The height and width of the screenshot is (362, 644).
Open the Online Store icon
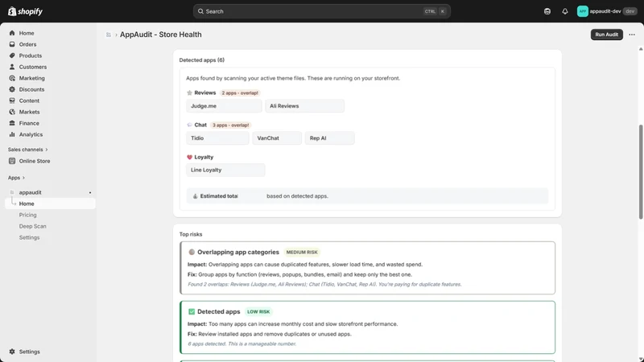(x=12, y=161)
